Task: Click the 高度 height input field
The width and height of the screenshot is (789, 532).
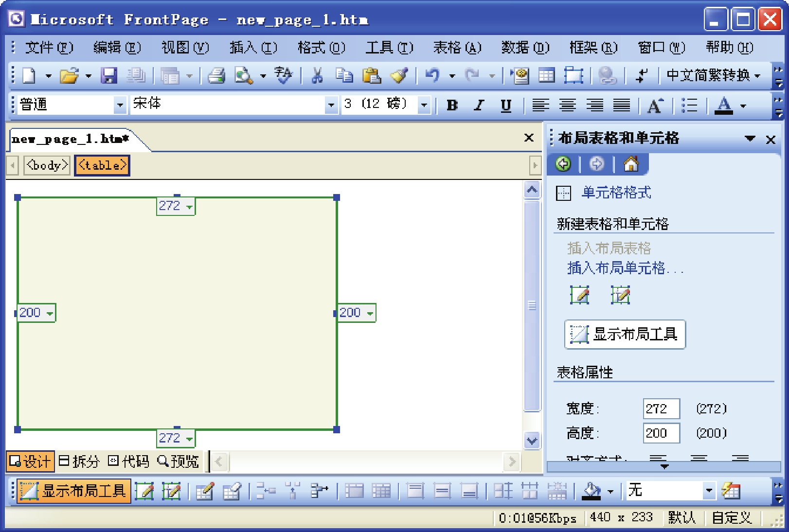Action: click(x=662, y=433)
